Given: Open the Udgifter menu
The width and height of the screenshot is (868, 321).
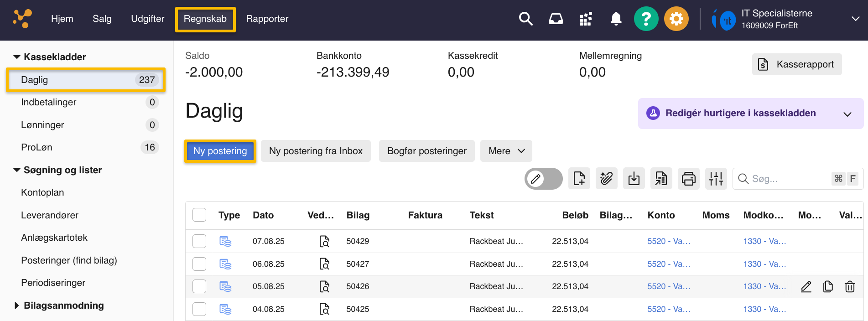Looking at the screenshot, I should click(147, 19).
